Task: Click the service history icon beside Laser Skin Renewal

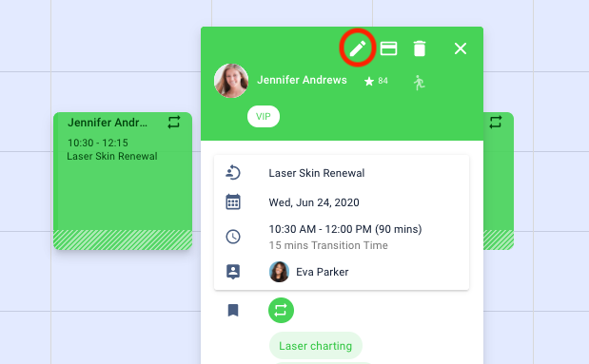Action: coord(233,173)
